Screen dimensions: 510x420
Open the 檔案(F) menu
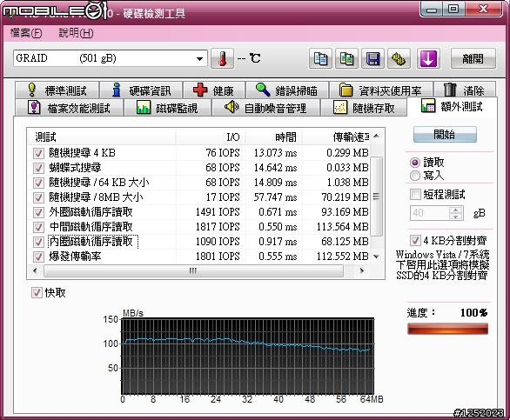[x=26, y=33]
